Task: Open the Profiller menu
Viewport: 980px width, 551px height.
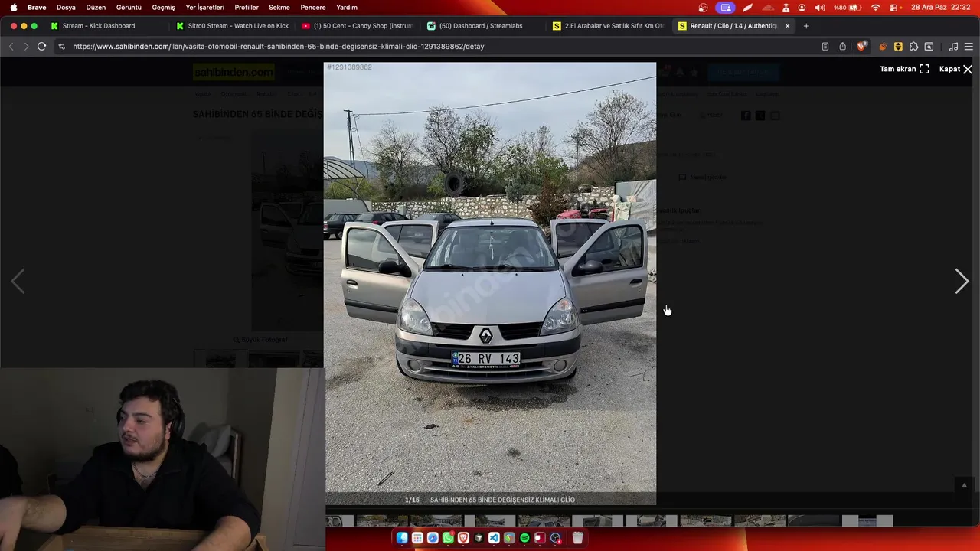Action: 247,8
